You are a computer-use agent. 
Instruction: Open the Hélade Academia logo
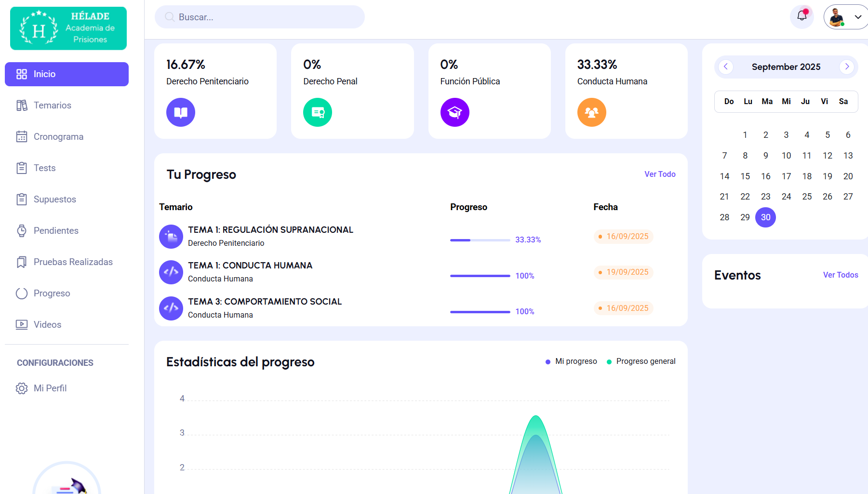click(x=68, y=28)
